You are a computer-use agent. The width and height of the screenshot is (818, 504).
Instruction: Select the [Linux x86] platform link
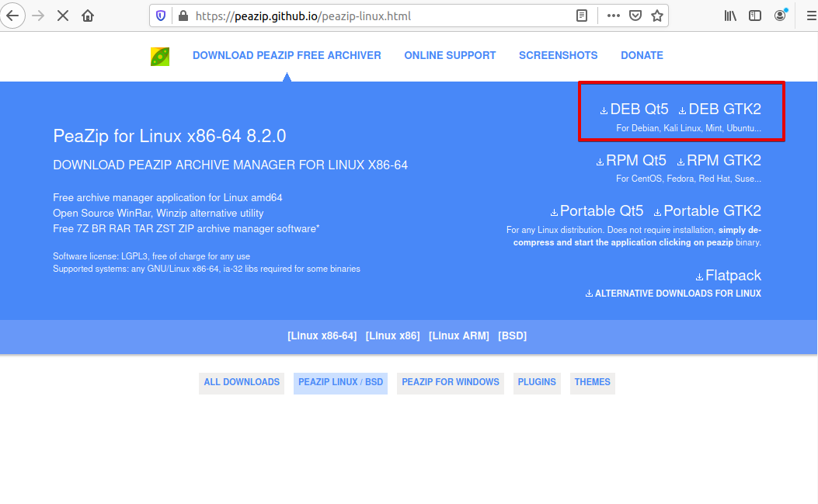(393, 336)
